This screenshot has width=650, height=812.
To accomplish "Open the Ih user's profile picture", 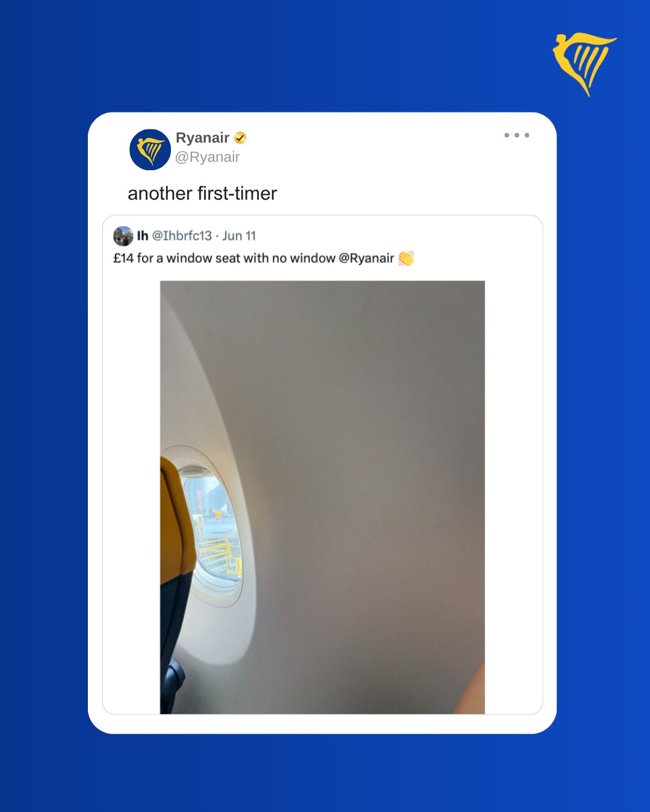I will [x=123, y=236].
